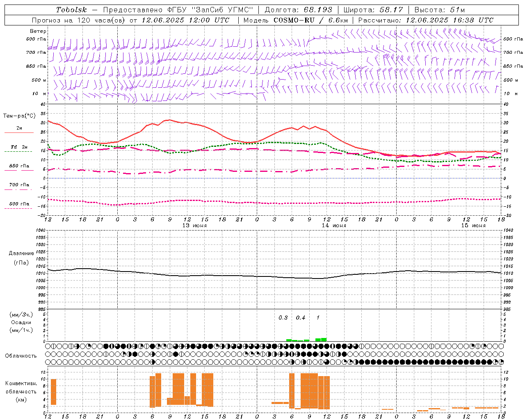Select the 'Широта: 58.17' header value
Screen dimensions: 525x420
[373, 10]
